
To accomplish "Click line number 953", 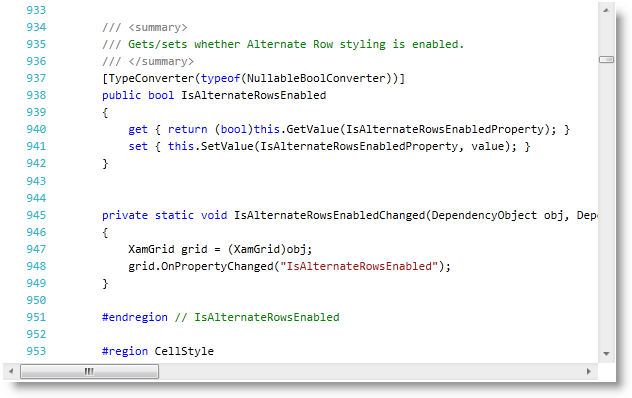I will 36,351.
